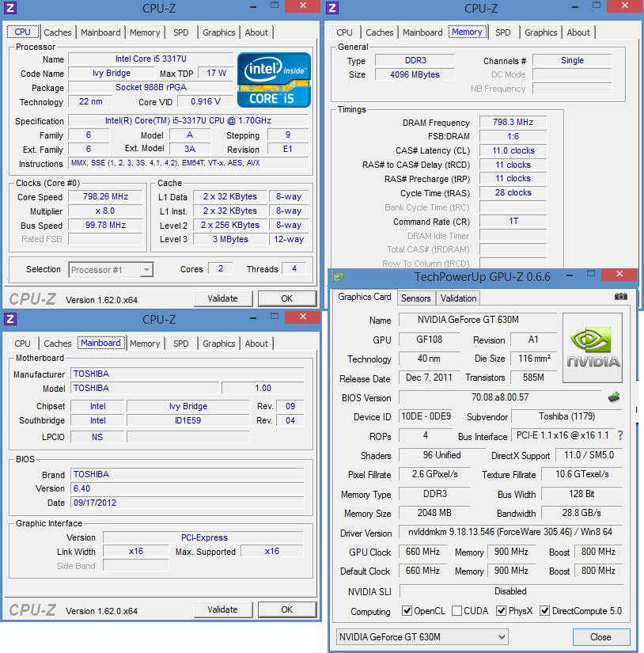Click the GPU-Z screenshot camera icon
The image size is (644, 653).
(621, 297)
